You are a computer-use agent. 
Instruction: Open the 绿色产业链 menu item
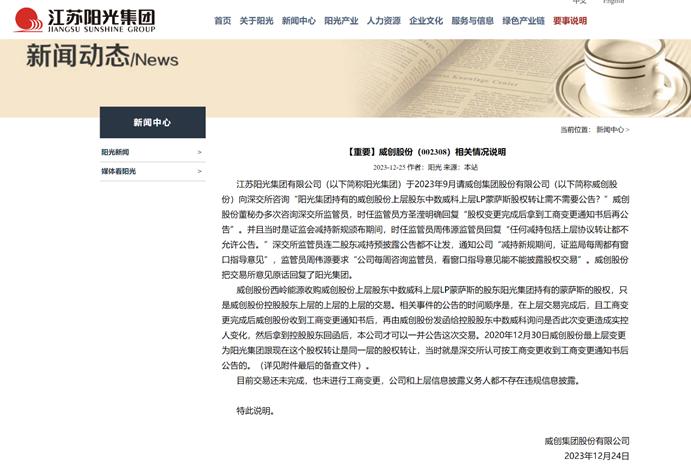point(524,21)
